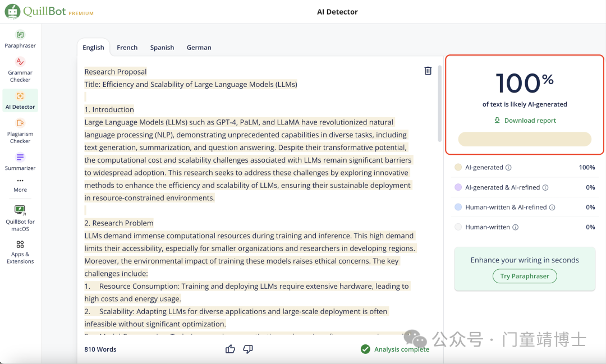Show info for AI-generated category
Viewport: 606px width, 364px height.
point(508,167)
